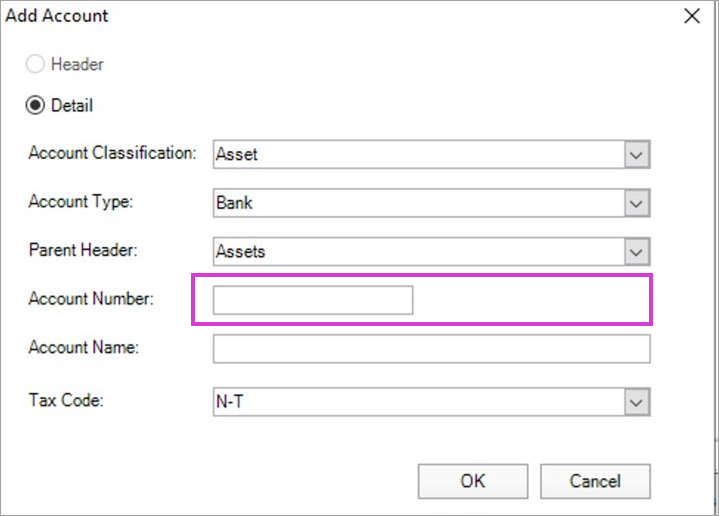Viewport: 719px width, 516px height.
Task: Close the Add Account dialog with X
Action: click(690, 16)
